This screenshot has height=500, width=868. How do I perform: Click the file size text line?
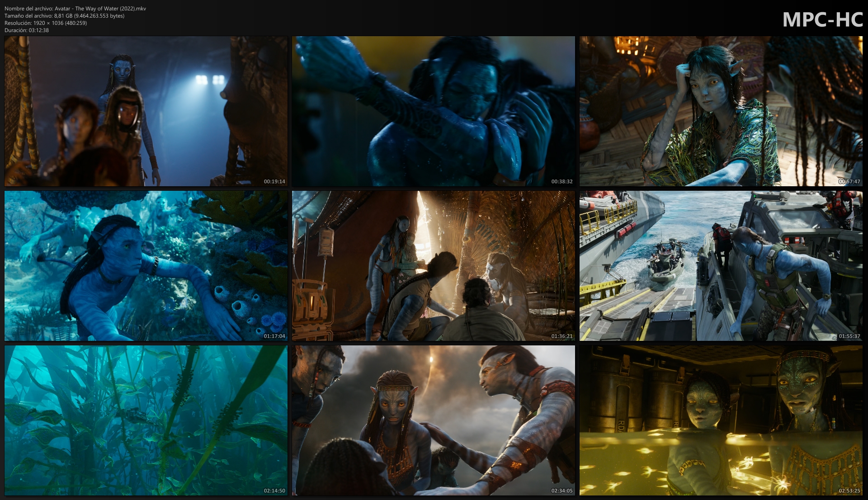coord(64,16)
